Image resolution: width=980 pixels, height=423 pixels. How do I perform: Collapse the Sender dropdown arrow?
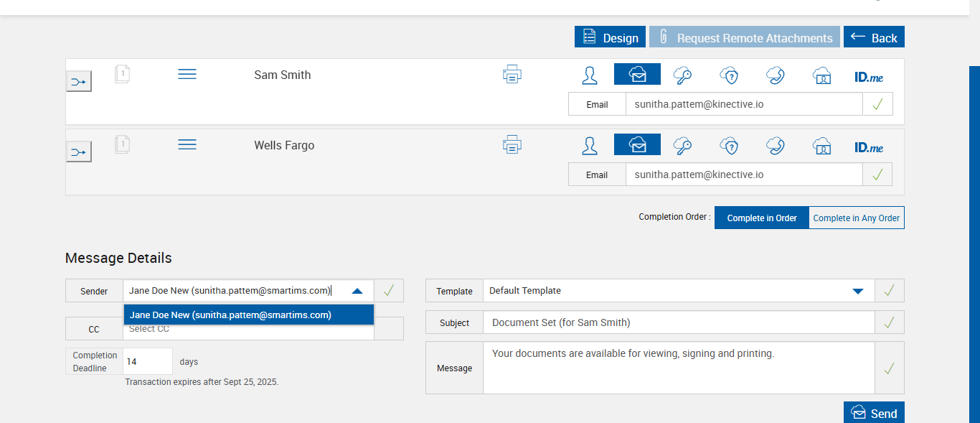(357, 291)
